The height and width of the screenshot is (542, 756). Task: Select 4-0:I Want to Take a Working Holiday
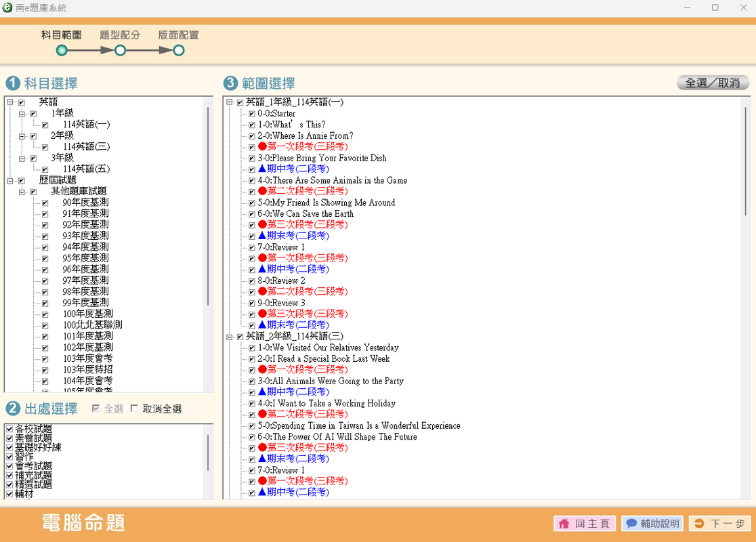pos(327,403)
